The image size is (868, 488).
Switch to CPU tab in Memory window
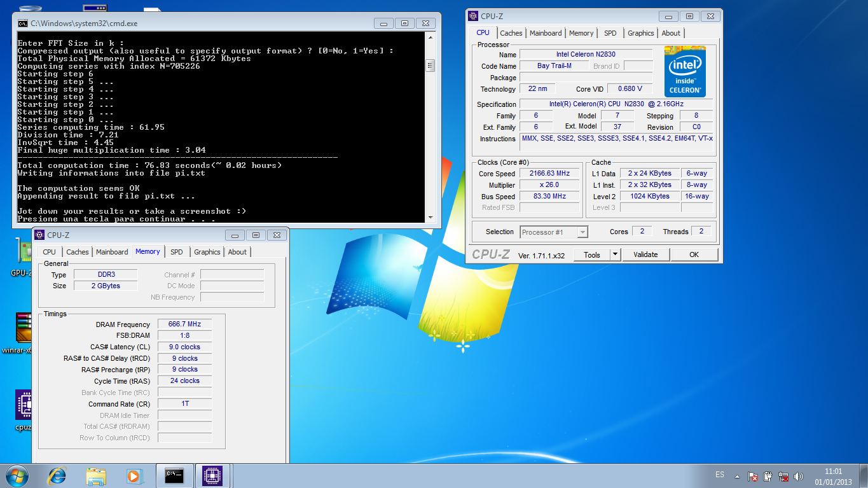(x=50, y=252)
